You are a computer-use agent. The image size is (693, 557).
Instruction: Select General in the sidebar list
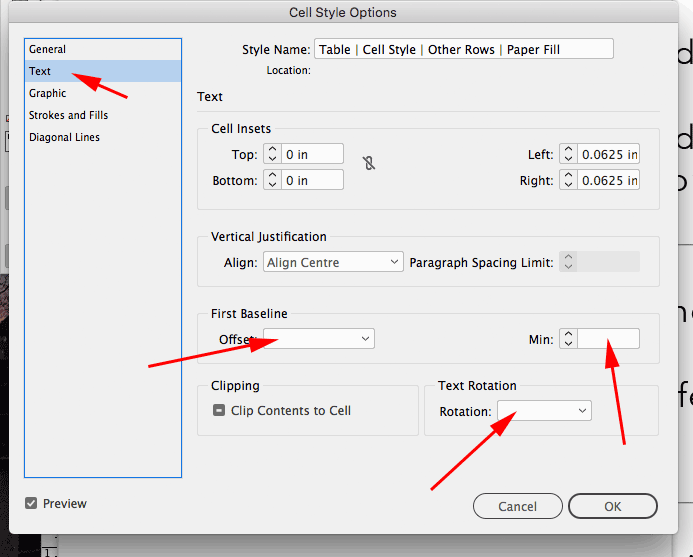48,49
